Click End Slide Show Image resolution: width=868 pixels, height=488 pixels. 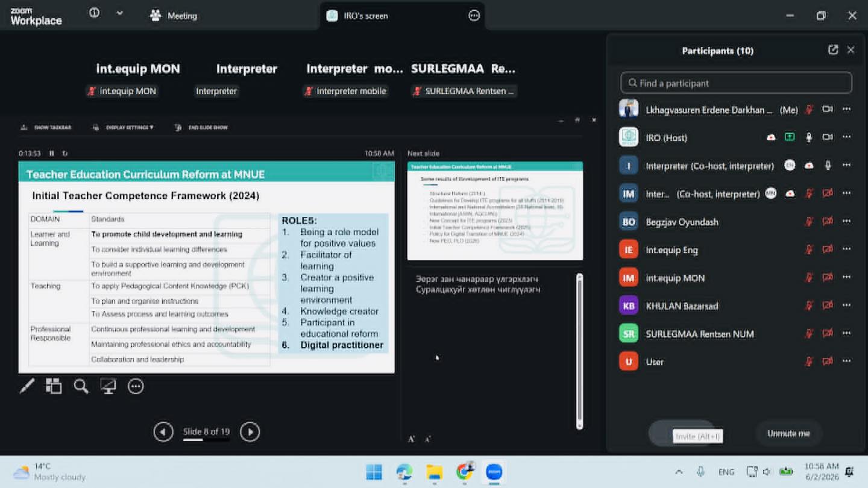point(201,127)
